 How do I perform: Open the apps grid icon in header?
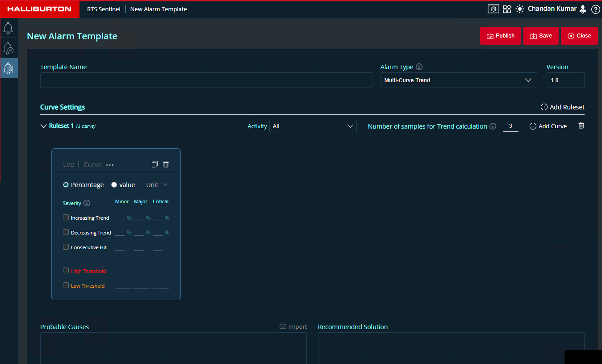click(507, 9)
